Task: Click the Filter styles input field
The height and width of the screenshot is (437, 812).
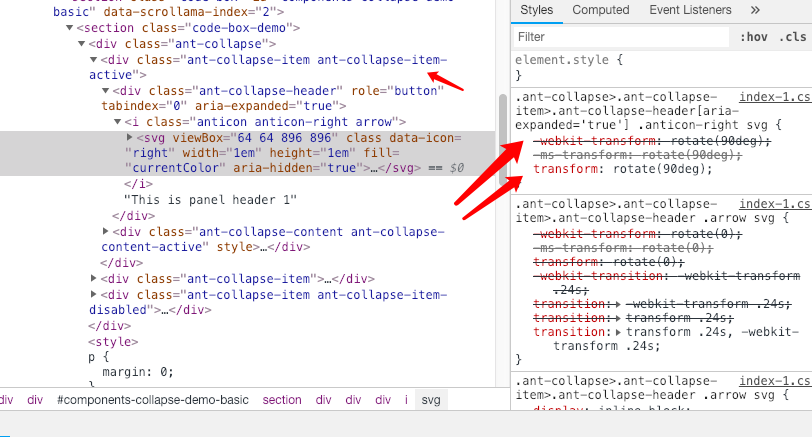Action: click(x=621, y=37)
